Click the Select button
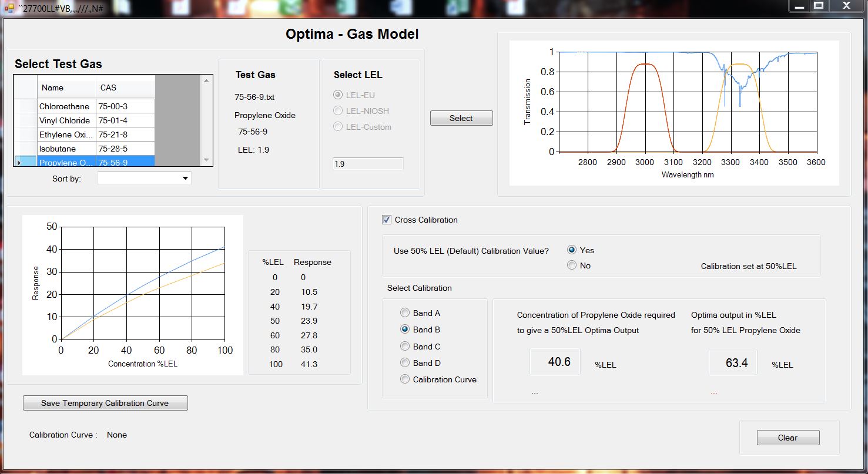This screenshot has width=868, height=474. pos(461,118)
